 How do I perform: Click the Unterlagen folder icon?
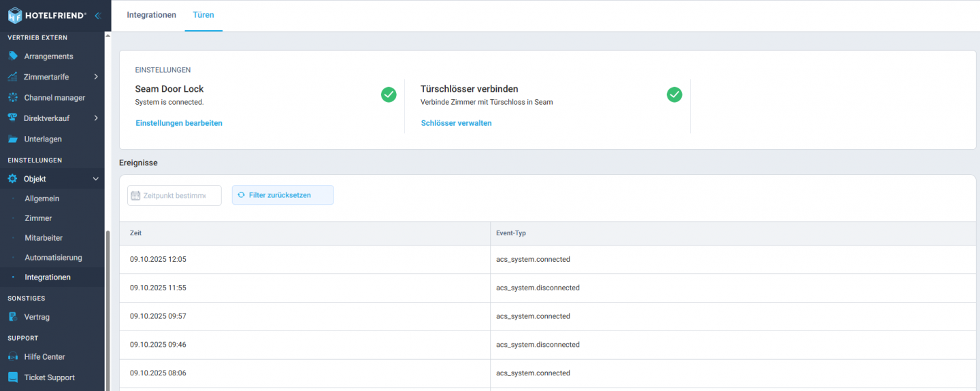[12, 139]
